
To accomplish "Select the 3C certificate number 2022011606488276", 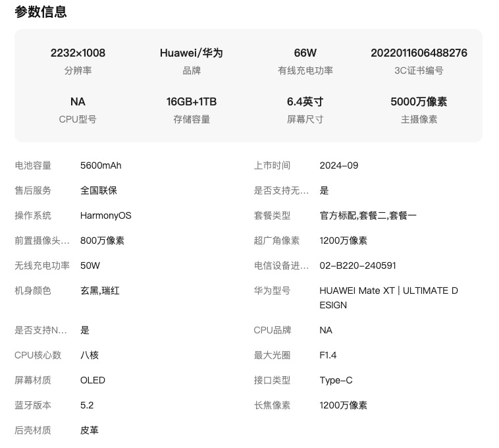I will pos(419,53).
